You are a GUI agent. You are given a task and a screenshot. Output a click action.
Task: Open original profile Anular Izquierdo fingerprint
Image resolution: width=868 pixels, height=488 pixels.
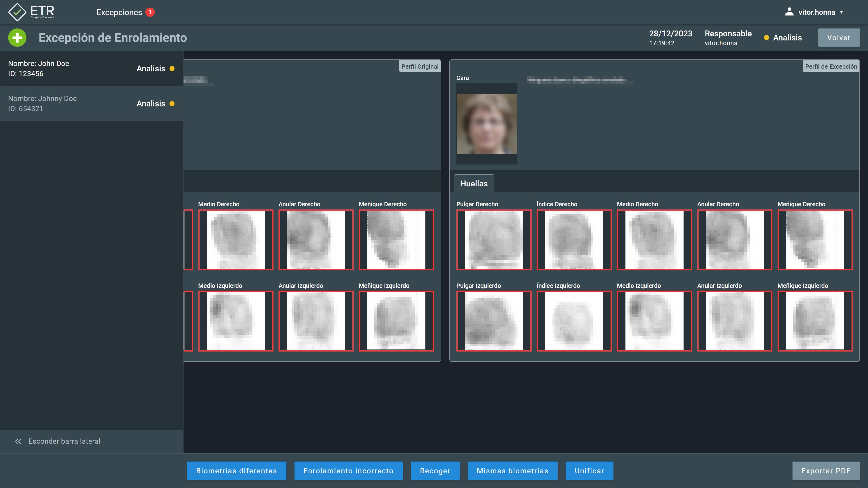pos(316,321)
